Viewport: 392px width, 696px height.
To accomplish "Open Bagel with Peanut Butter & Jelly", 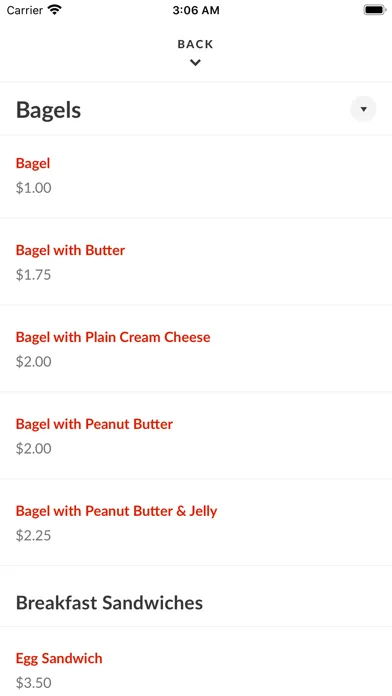I will point(116,511).
